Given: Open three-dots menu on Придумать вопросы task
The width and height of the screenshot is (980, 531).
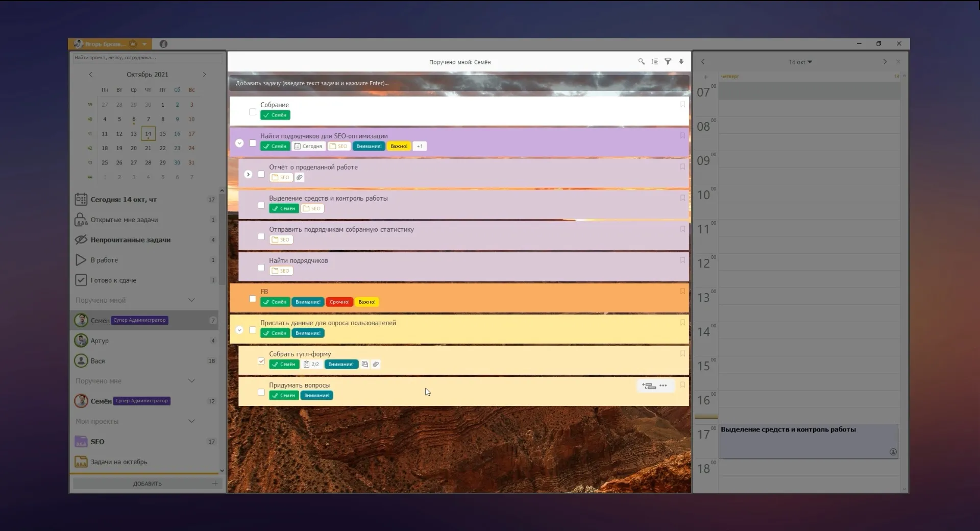Looking at the screenshot, I should [663, 386].
